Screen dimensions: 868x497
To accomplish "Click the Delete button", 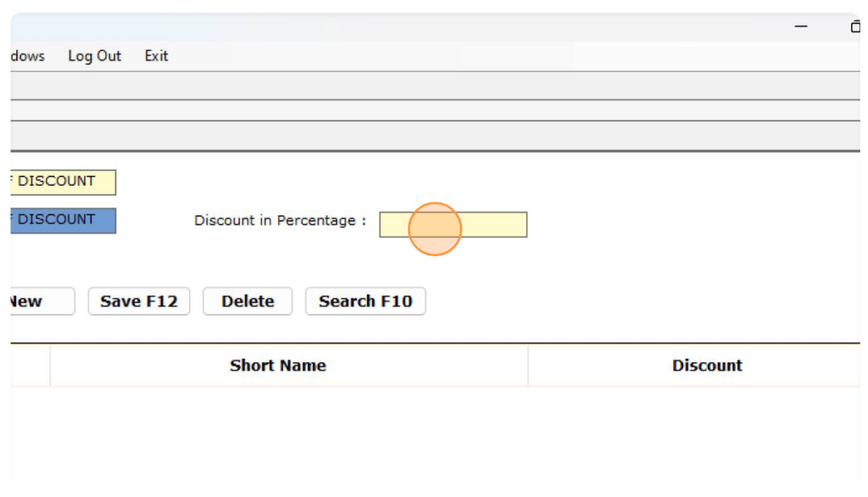I will (x=248, y=301).
